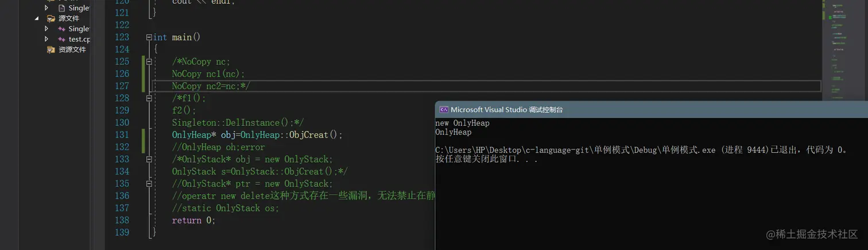Collapse the 源文件 folder
This screenshot has width=868, height=250.
37,18
